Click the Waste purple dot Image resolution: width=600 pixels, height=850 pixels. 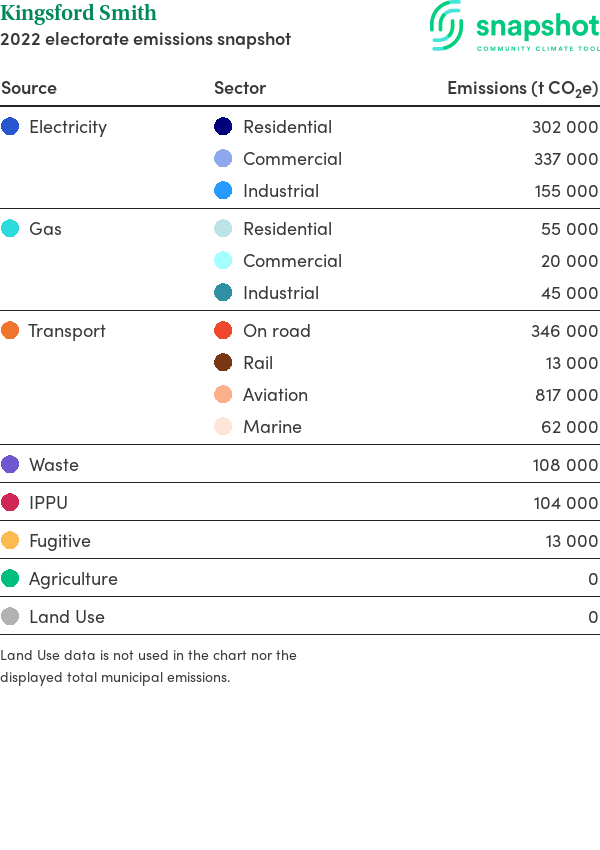click(x=10, y=464)
